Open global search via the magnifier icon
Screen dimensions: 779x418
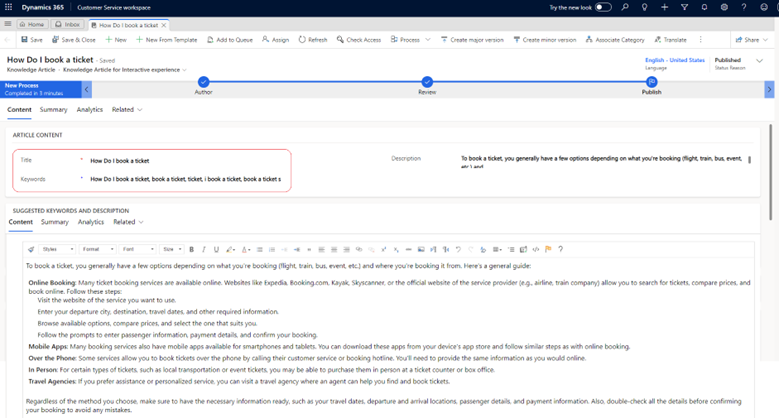tap(624, 7)
